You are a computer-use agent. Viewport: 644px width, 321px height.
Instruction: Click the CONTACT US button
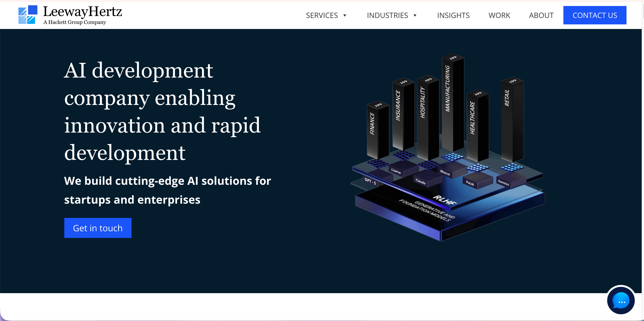click(595, 15)
